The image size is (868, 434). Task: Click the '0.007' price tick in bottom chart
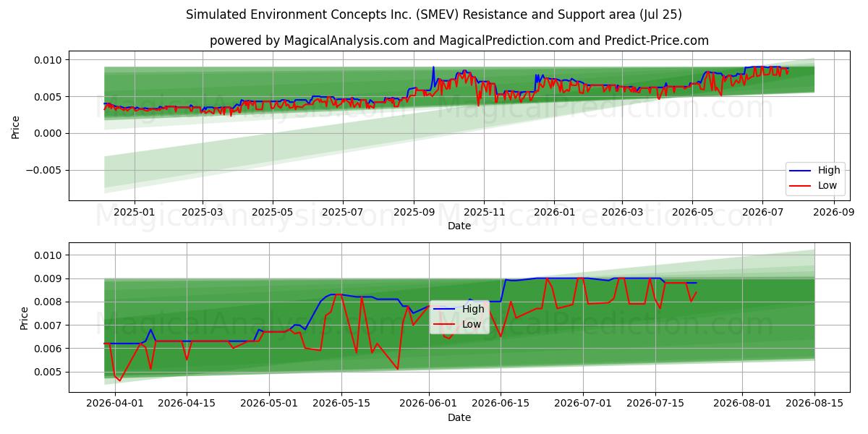(49, 325)
